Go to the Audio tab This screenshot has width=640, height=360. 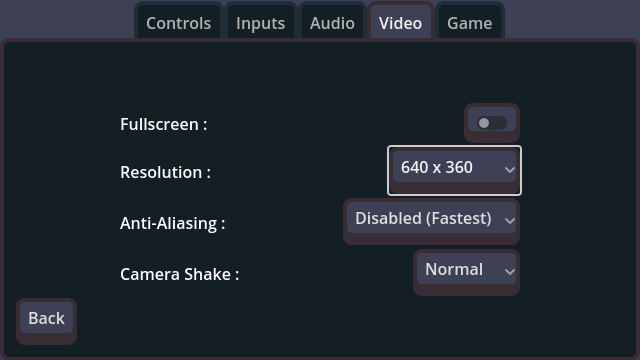332,22
